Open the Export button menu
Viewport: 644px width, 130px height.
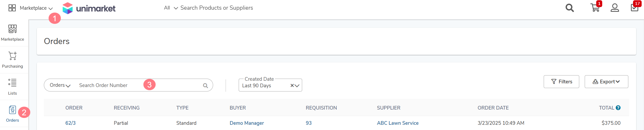click(606, 82)
